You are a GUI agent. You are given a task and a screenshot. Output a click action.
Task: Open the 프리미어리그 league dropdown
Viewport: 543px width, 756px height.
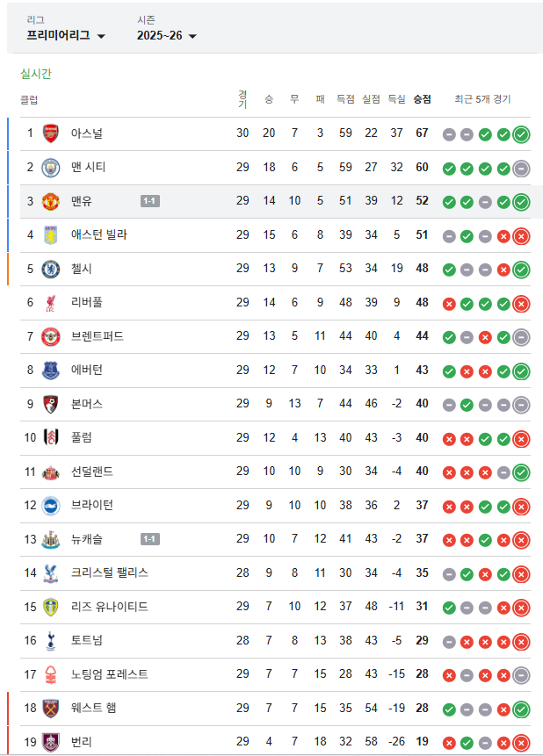[66, 36]
